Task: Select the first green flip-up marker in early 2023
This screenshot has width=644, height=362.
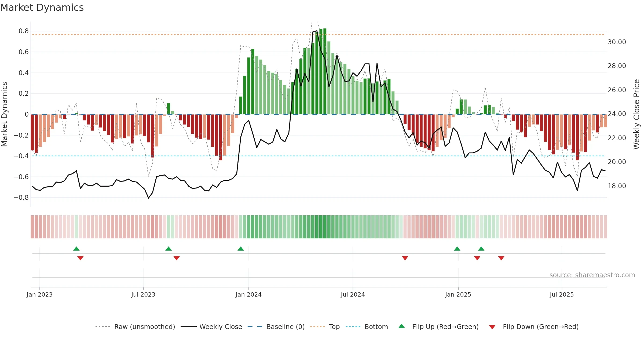Action: (x=76, y=249)
